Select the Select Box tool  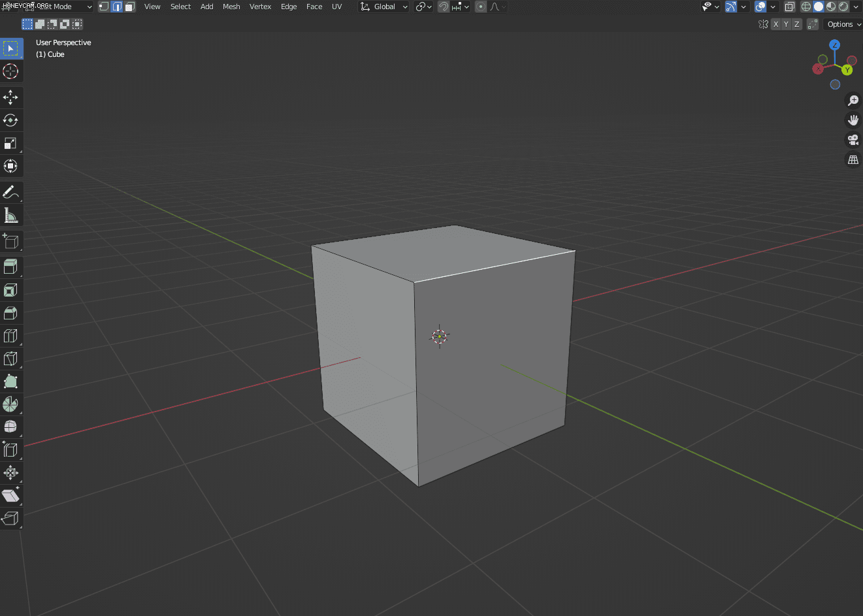[11, 48]
